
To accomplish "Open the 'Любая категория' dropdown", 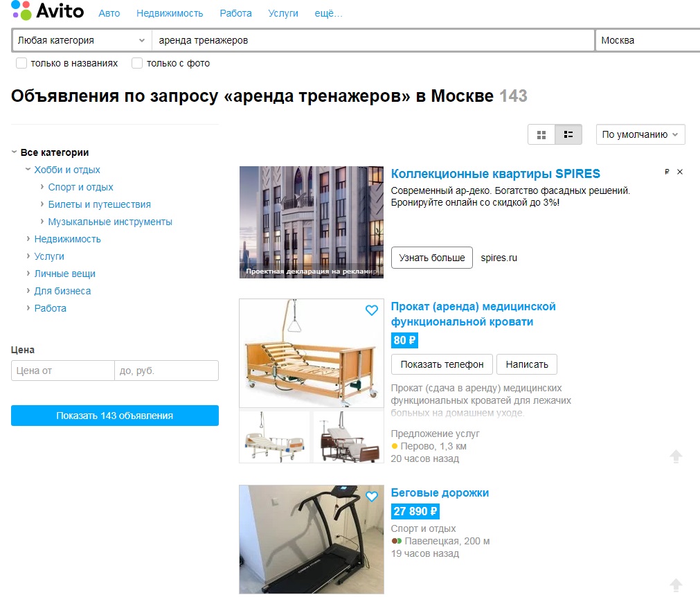I will click(x=82, y=40).
